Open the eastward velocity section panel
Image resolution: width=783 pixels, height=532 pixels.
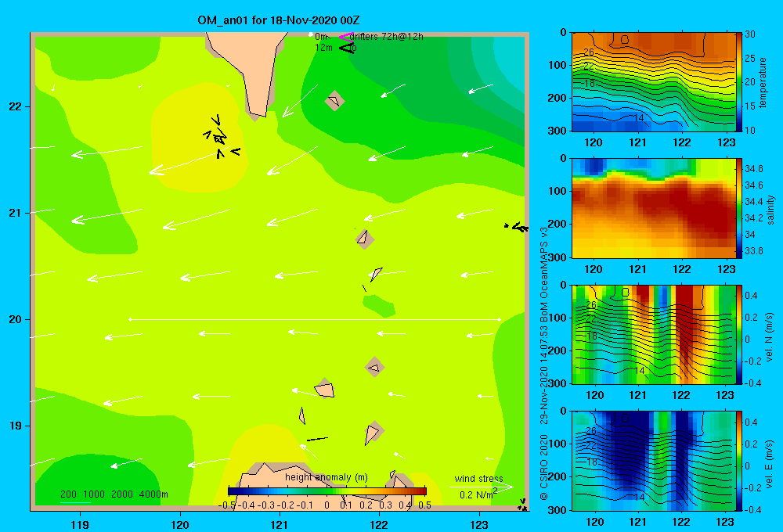pos(654,461)
